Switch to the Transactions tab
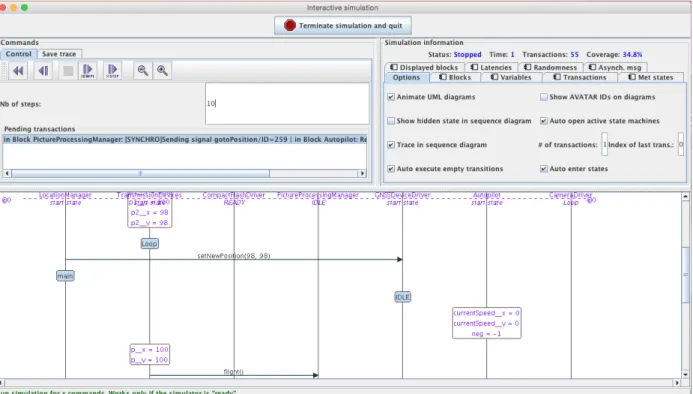 (579, 77)
